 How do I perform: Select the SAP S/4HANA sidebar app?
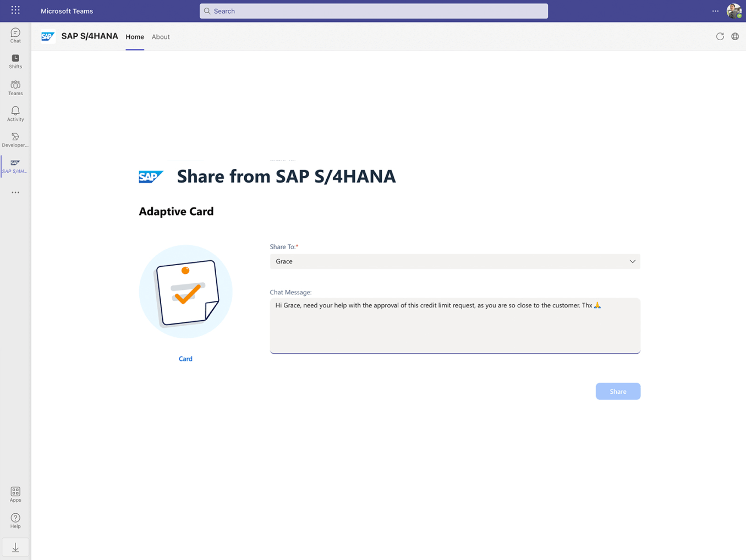pyautogui.click(x=15, y=166)
